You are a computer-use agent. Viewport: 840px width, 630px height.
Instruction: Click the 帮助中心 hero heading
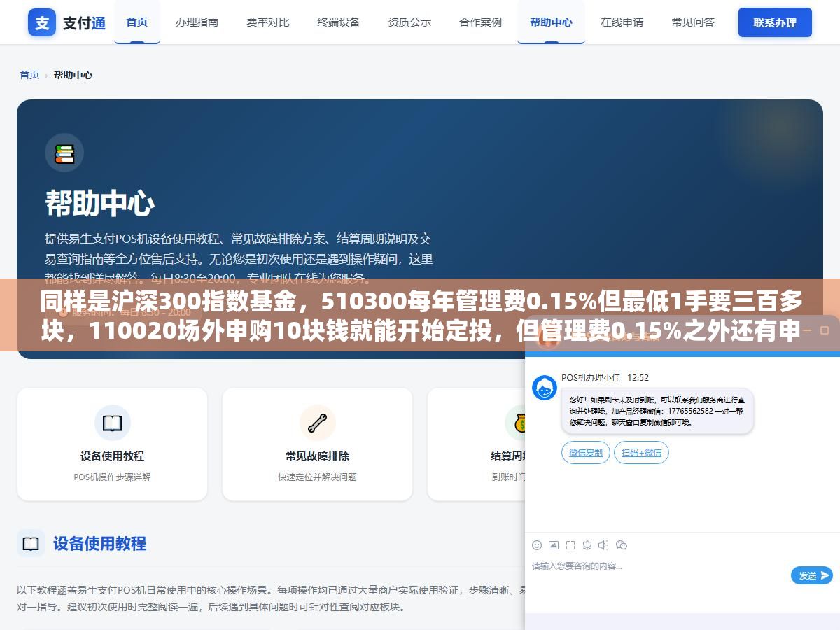99,204
